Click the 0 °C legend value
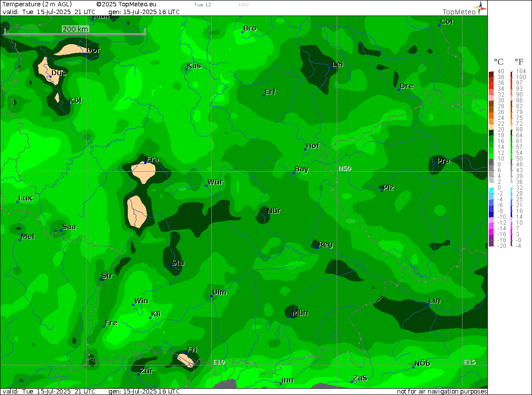532x395 pixels. pyautogui.click(x=499, y=188)
